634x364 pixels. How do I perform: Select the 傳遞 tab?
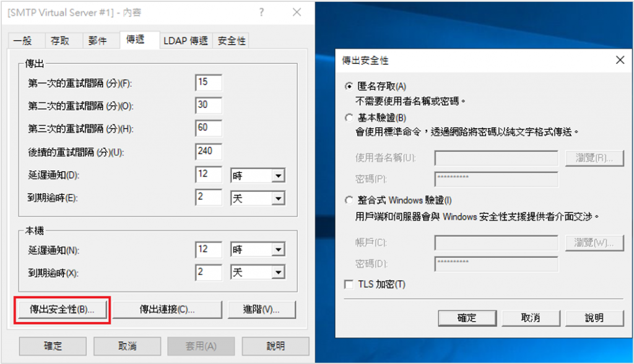pyautogui.click(x=139, y=40)
